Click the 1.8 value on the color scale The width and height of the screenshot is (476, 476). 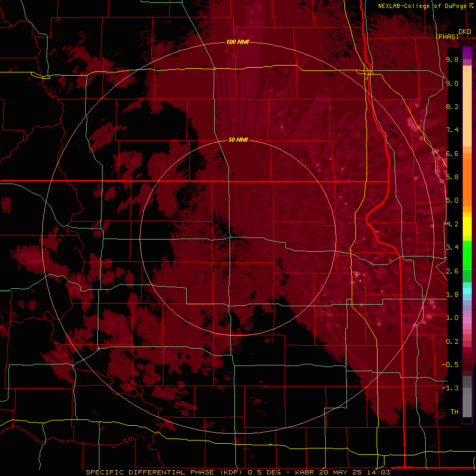452,295
